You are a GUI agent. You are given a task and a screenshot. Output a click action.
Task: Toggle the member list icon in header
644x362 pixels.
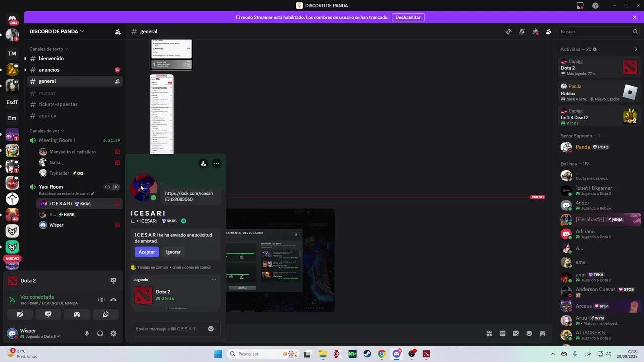[549, 31]
